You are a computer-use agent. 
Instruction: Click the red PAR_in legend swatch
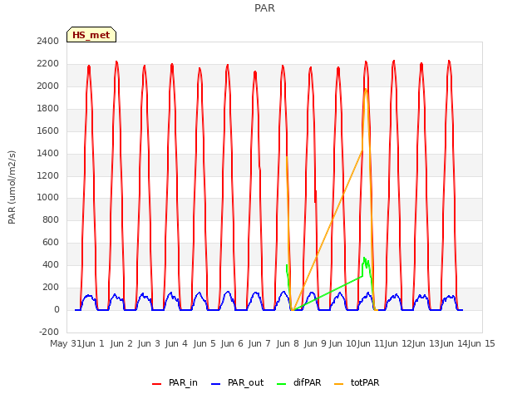(x=157, y=384)
